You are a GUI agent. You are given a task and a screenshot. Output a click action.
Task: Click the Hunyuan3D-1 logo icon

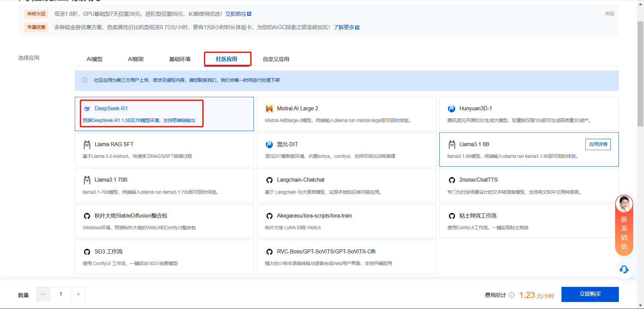point(451,109)
